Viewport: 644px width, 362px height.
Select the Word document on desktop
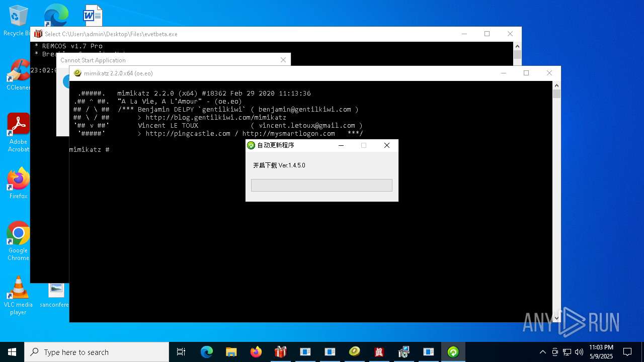point(93,15)
